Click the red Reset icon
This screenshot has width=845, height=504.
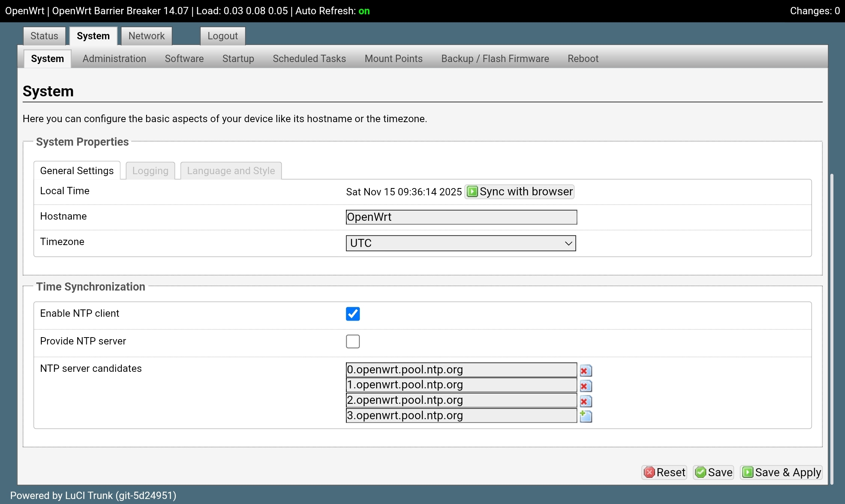click(x=649, y=472)
